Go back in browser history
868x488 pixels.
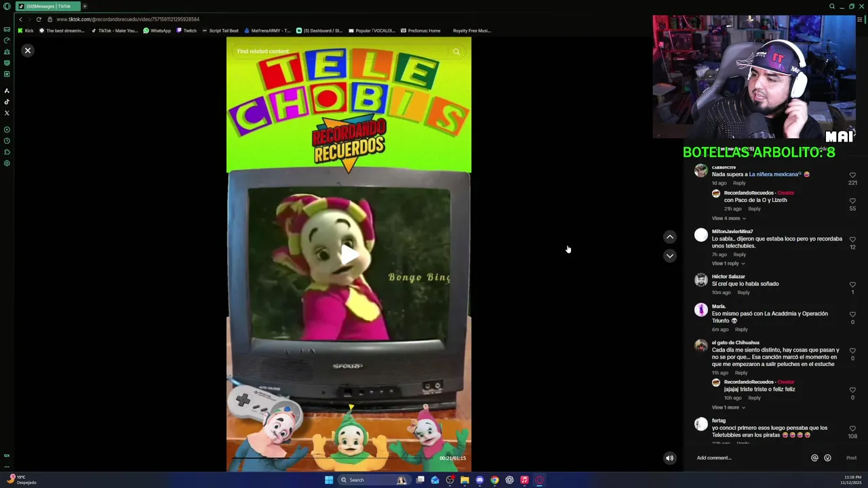20,19
